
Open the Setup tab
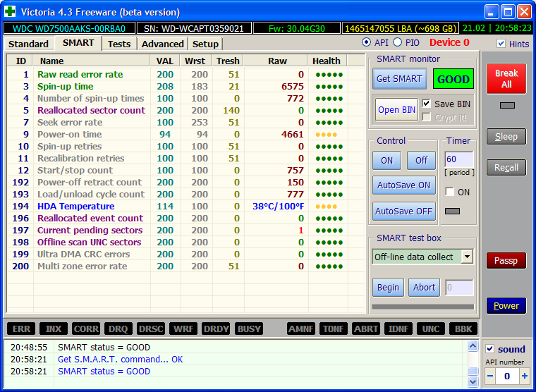pos(205,44)
